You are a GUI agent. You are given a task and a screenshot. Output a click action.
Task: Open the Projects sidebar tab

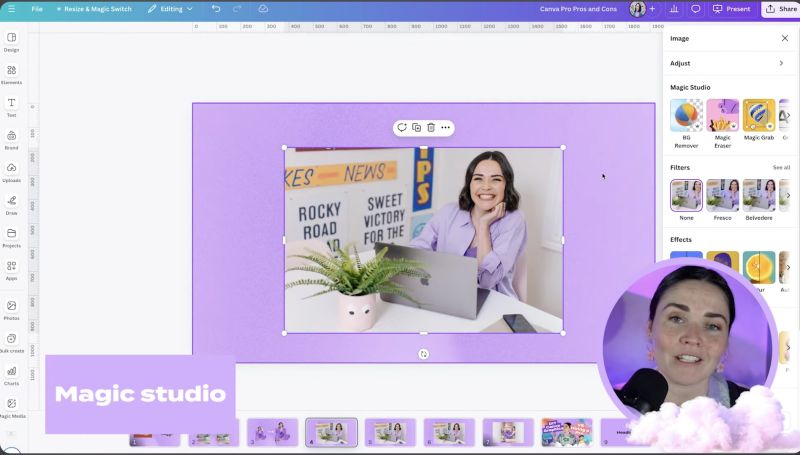(11, 238)
